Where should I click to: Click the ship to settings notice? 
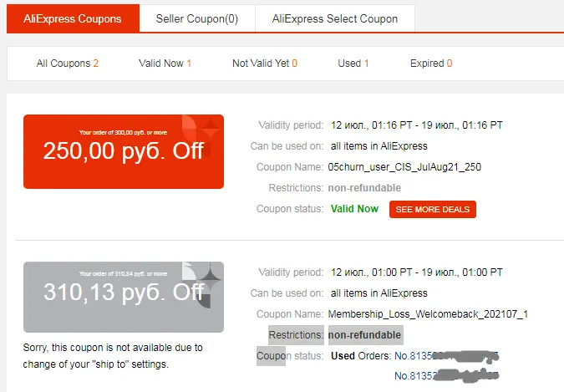pyautogui.click(x=113, y=356)
